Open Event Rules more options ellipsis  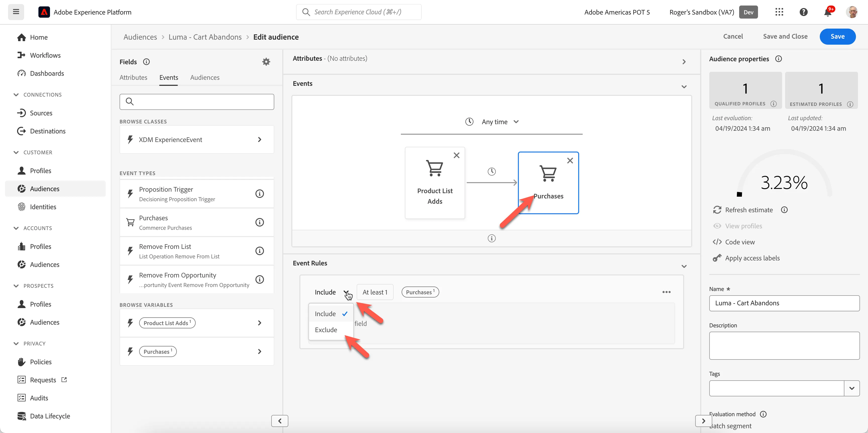coord(666,292)
